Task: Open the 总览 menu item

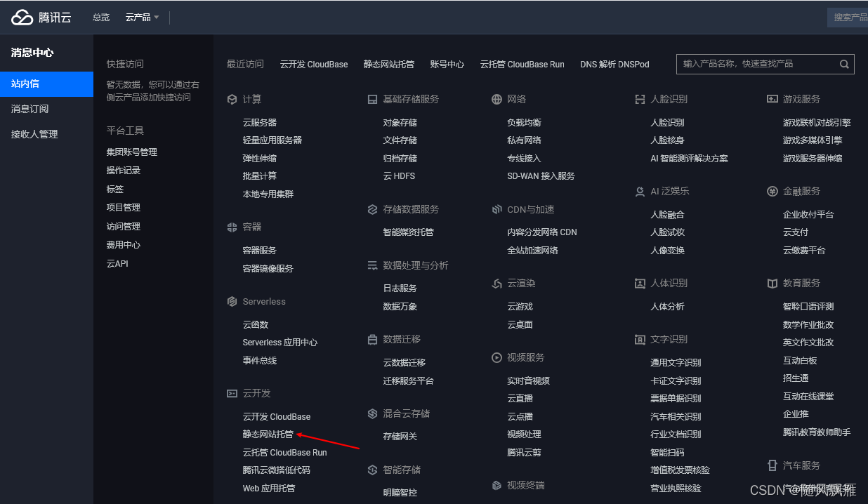Action: (x=100, y=17)
